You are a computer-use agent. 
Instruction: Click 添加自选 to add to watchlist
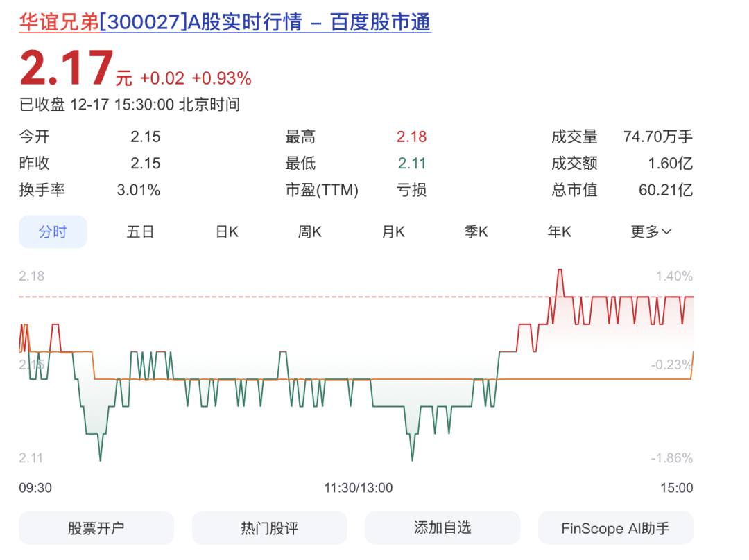click(x=442, y=527)
